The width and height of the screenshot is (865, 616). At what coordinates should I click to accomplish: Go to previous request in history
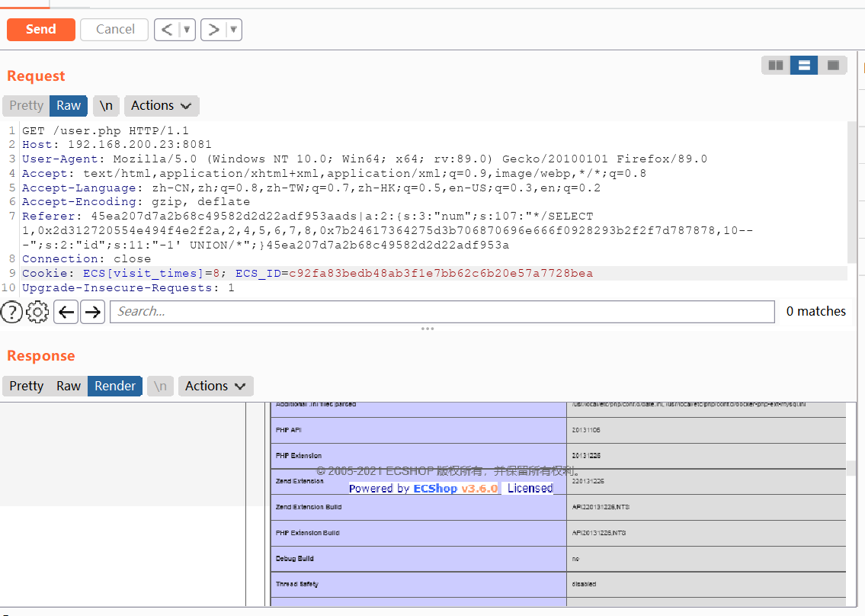pos(167,29)
